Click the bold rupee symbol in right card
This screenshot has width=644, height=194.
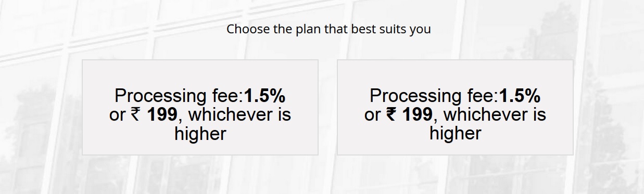pyautogui.click(x=391, y=114)
